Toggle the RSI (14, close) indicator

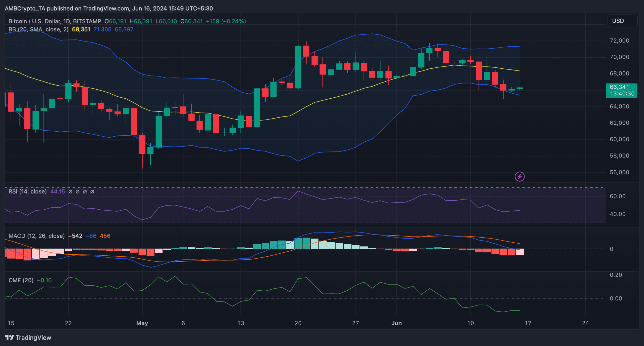click(27, 191)
